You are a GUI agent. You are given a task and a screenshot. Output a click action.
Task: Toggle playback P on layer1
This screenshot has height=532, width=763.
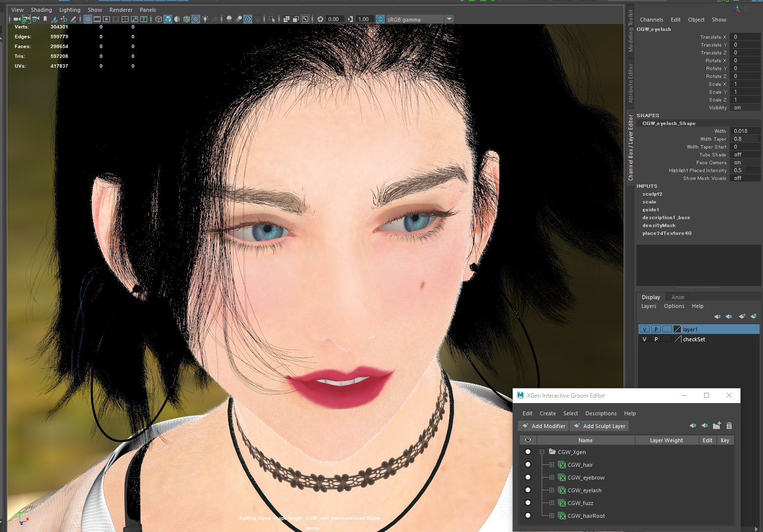click(656, 329)
